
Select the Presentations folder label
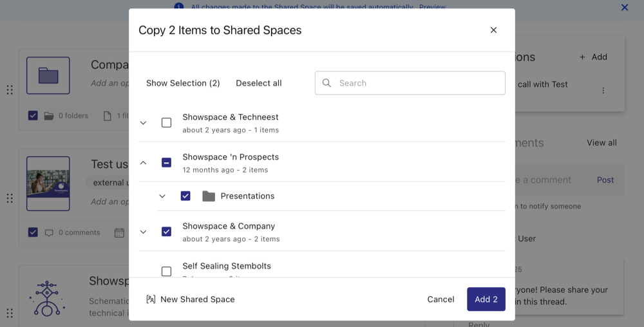(247, 196)
